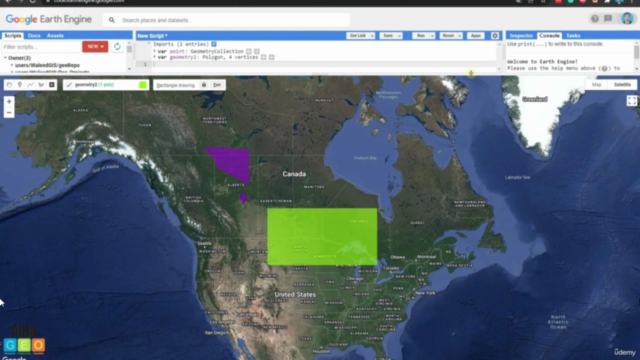Image resolution: width=640 pixels, height=360 pixels.
Task: Click code editor line 1
Action: (324, 64)
